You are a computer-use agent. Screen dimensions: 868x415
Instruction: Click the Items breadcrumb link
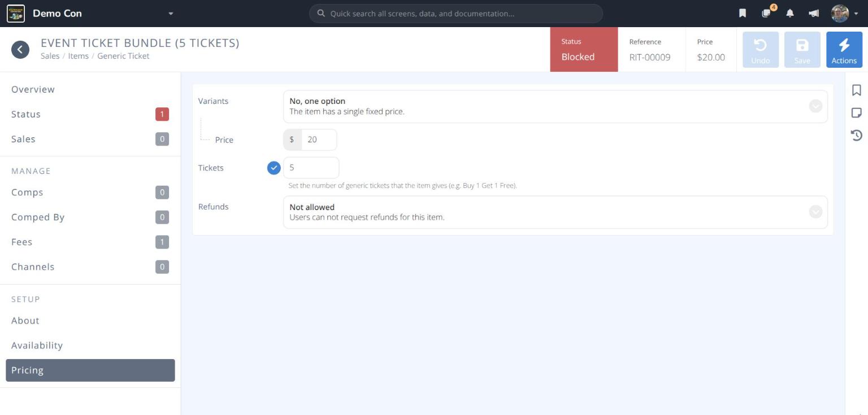coord(78,56)
